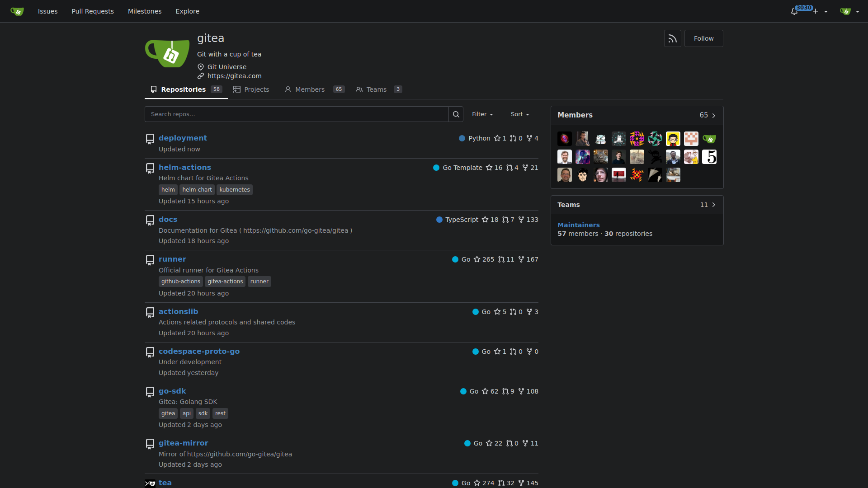Click the fork icon on docs row
This screenshot has height=488, width=868.
click(x=521, y=220)
